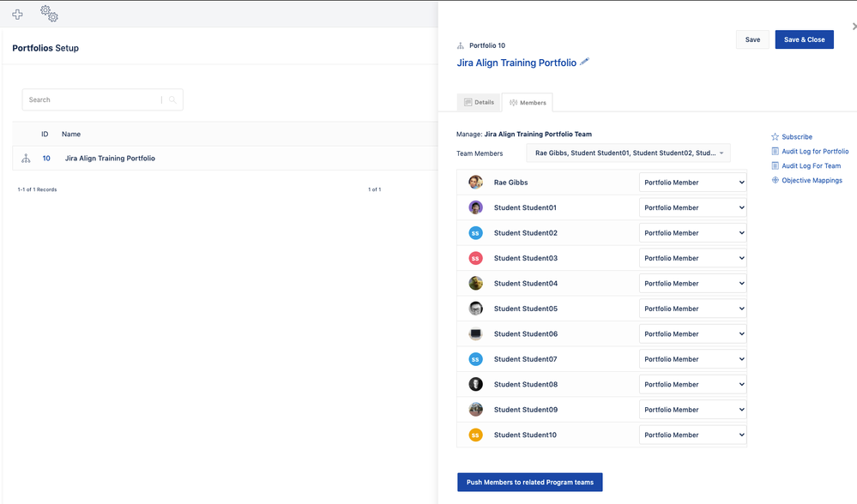Screen dimensions: 857x504
Task: Click Jira Align Training Portfolio panel title
Action: [516, 63]
